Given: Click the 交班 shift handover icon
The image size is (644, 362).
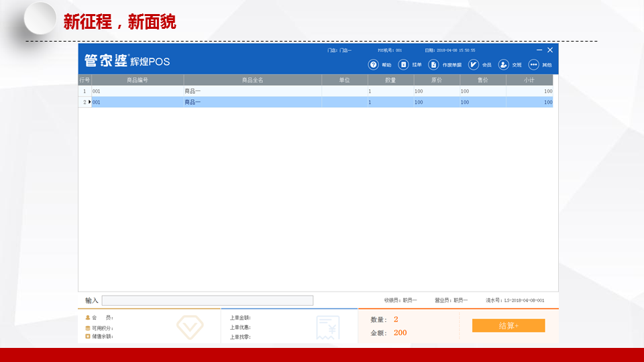Looking at the screenshot, I should pos(503,65).
